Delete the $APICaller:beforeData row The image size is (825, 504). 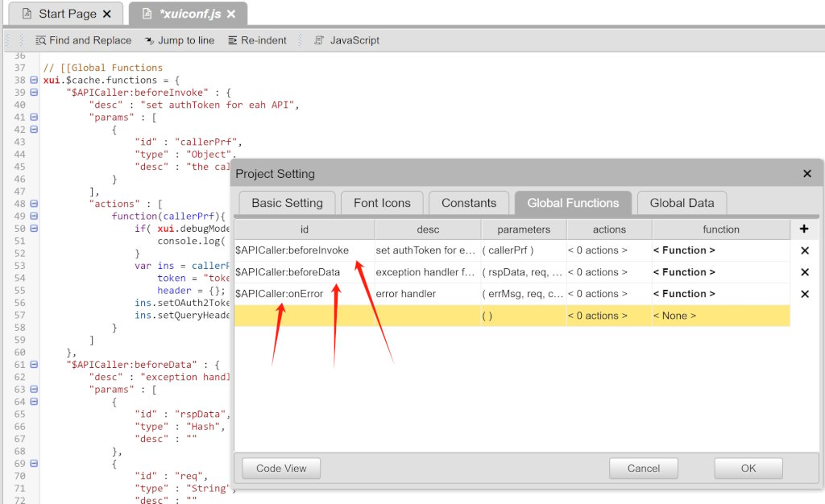pyautogui.click(x=804, y=272)
